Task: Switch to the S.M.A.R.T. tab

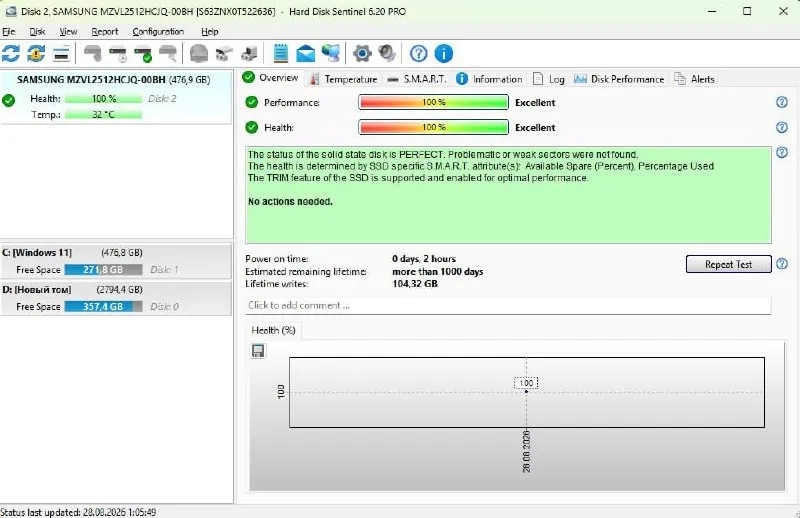Action: (417, 79)
